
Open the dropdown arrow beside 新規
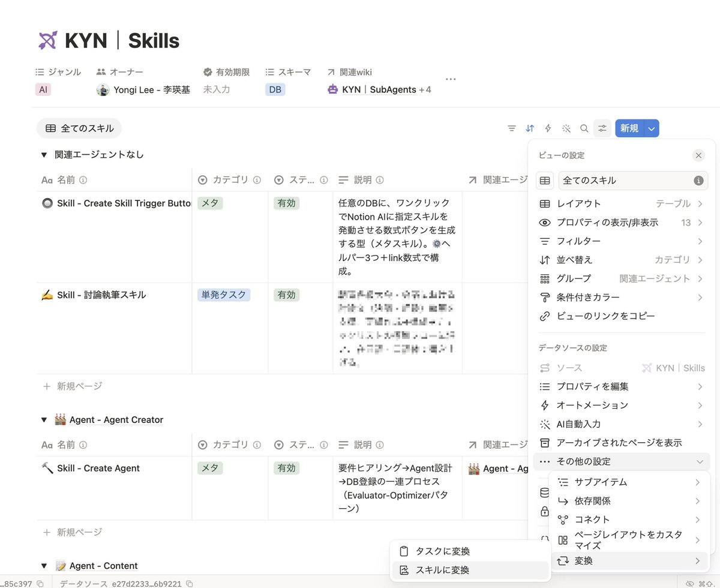652,128
